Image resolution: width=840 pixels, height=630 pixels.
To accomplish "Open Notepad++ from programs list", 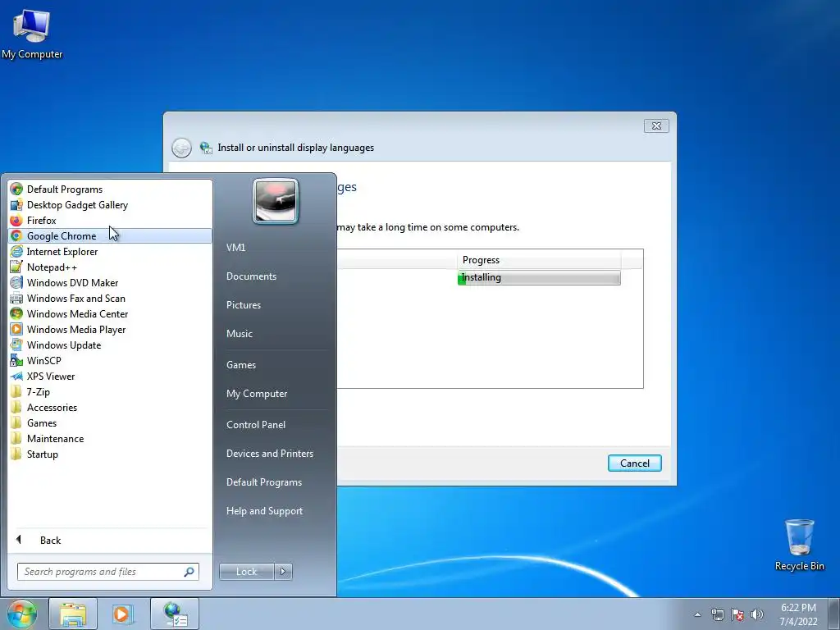I will 110,267.
